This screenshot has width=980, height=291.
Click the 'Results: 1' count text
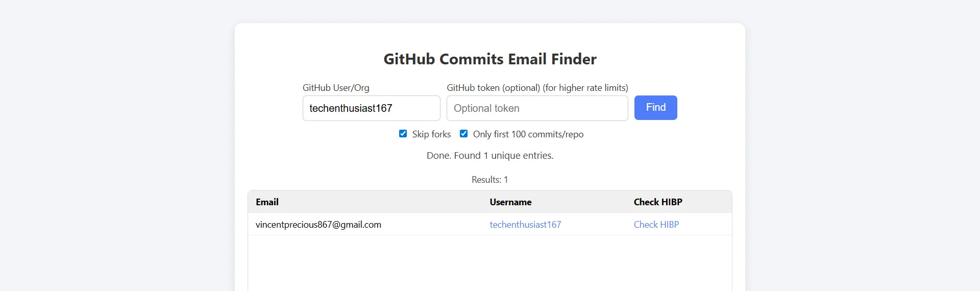490,180
